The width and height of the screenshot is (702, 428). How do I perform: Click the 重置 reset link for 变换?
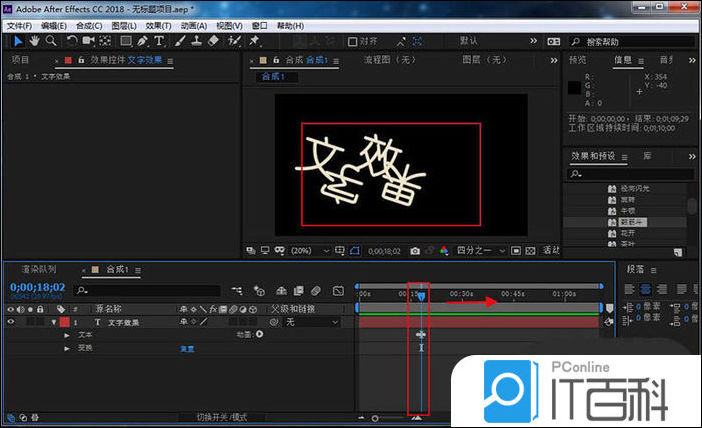[x=187, y=348]
